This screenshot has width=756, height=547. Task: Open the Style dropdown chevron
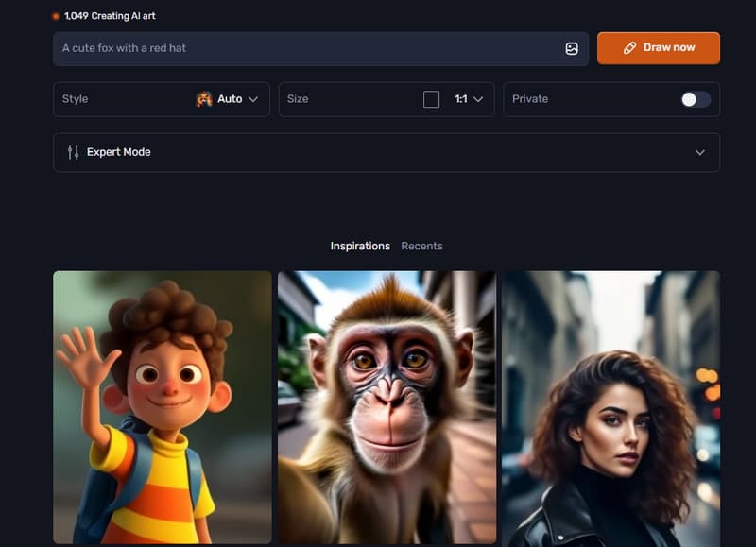[253, 99]
